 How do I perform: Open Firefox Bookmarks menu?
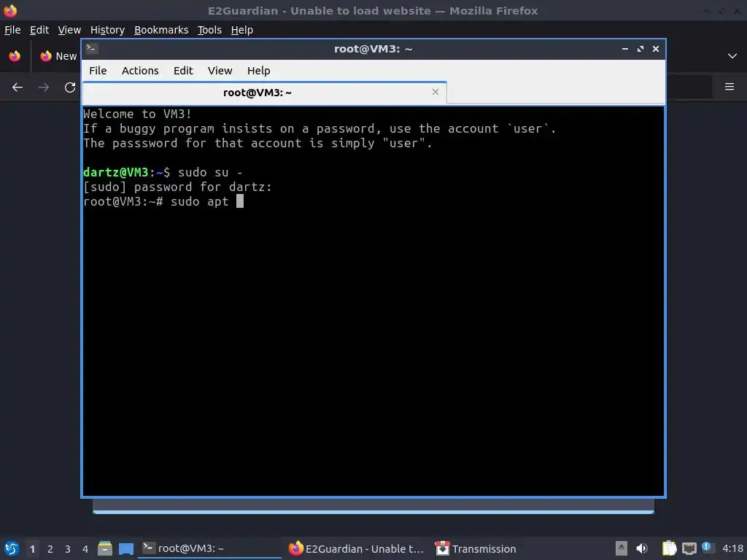point(161,30)
